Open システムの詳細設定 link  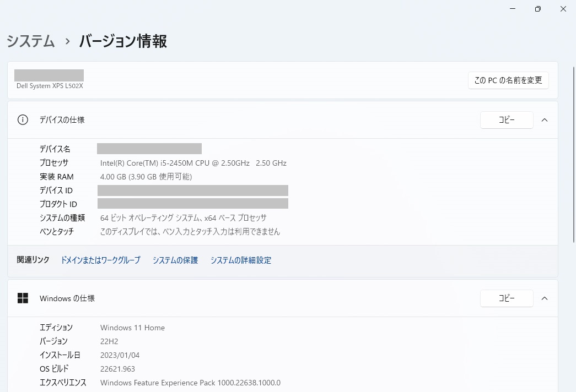click(x=241, y=260)
